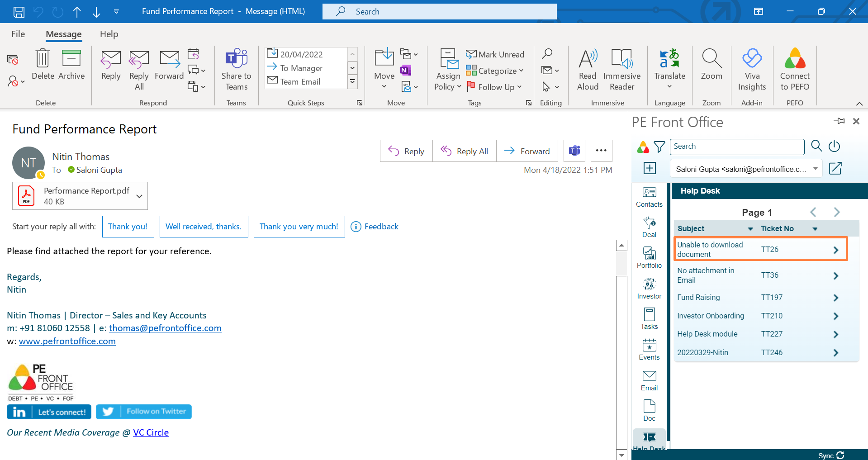Click the filter funnel icon in panel
868x460 pixels.
click(x=659, y=147)
